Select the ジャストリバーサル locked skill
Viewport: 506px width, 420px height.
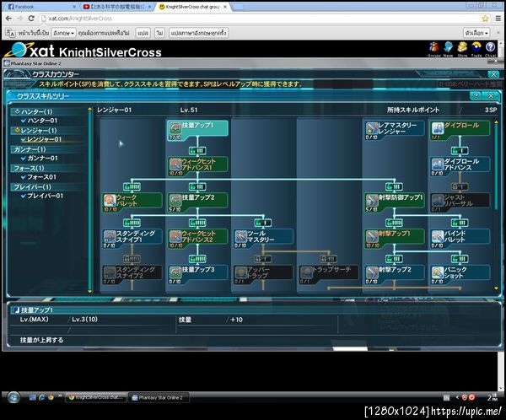tap(460, 201)
